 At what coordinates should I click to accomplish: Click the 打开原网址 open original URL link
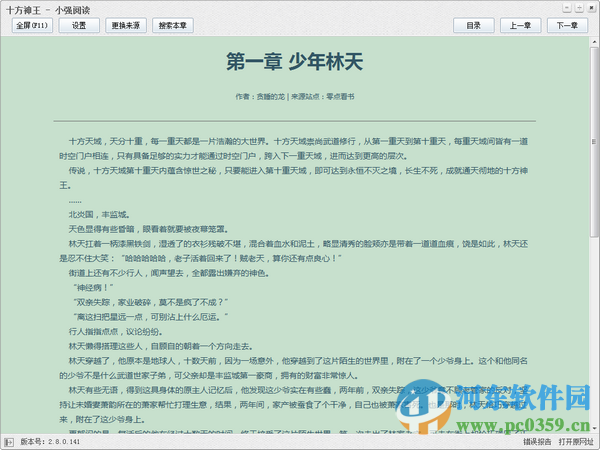click(576, 442)
